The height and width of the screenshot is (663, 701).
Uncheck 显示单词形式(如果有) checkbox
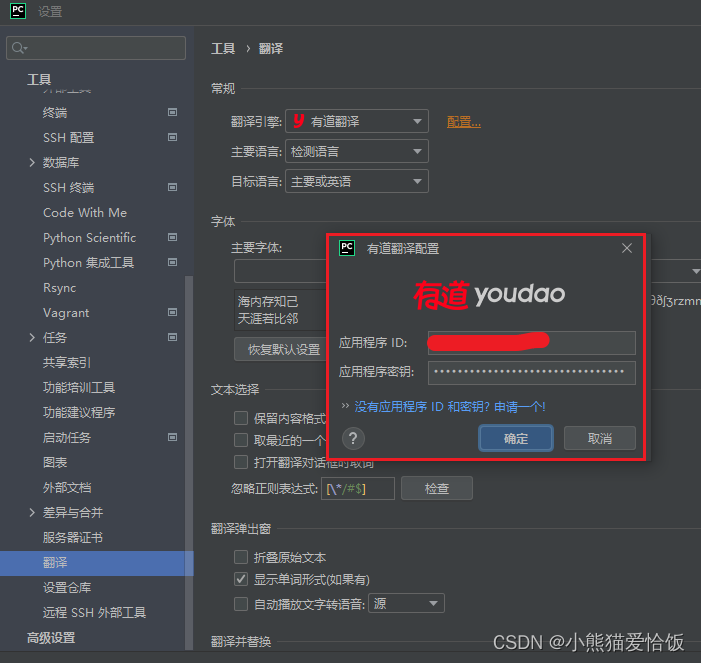click(241, 579)
